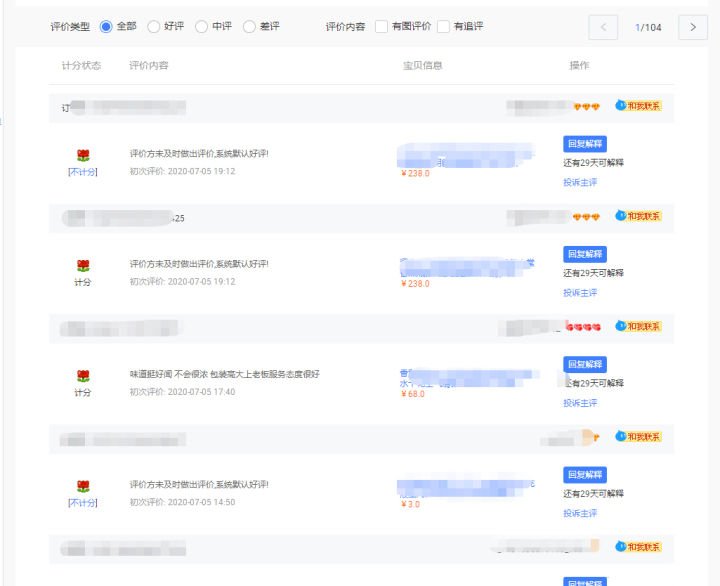The height and width of the screenshot is (586, 720).
Task: Click 和我联系 in the fourth order header
Action: tap(638, 437)
